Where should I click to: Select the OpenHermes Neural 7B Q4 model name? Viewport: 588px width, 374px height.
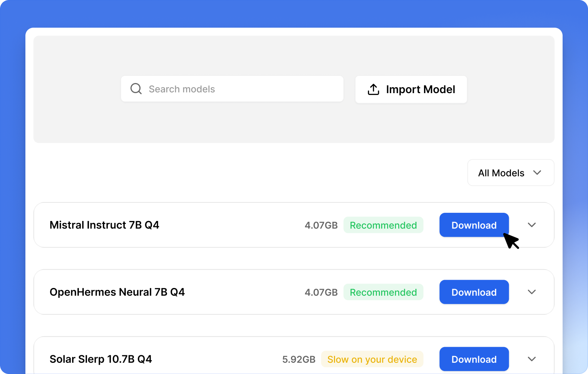point(117,292)
